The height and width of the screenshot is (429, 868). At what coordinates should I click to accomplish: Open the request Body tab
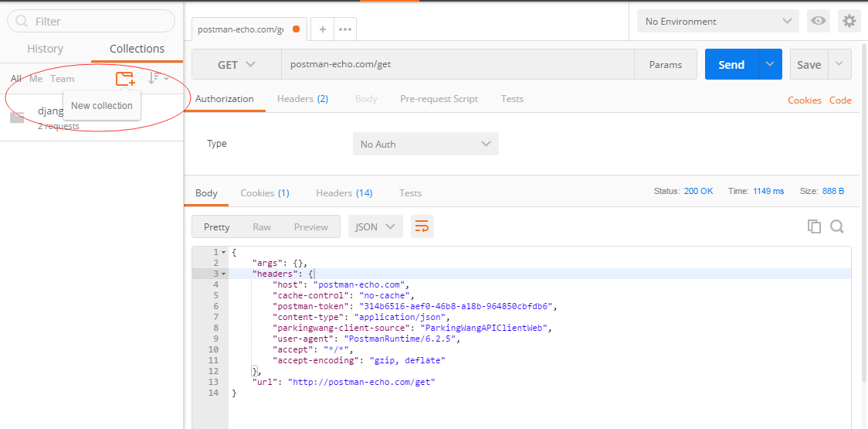click(366, 99)
